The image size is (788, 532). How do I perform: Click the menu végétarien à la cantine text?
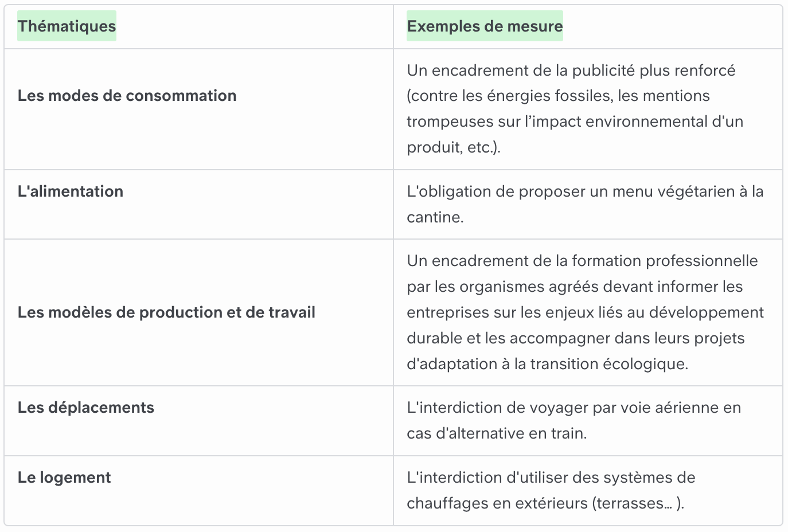point(585,204)
